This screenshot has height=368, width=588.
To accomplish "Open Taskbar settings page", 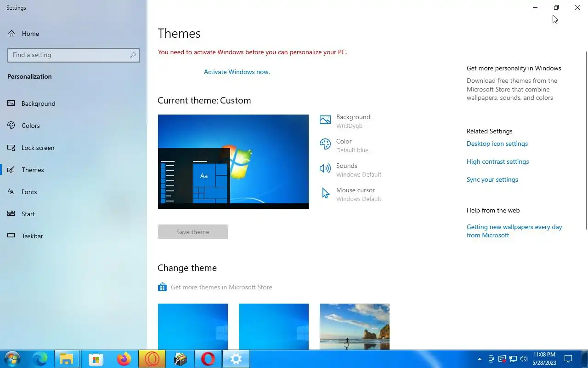I will (73, 236).
